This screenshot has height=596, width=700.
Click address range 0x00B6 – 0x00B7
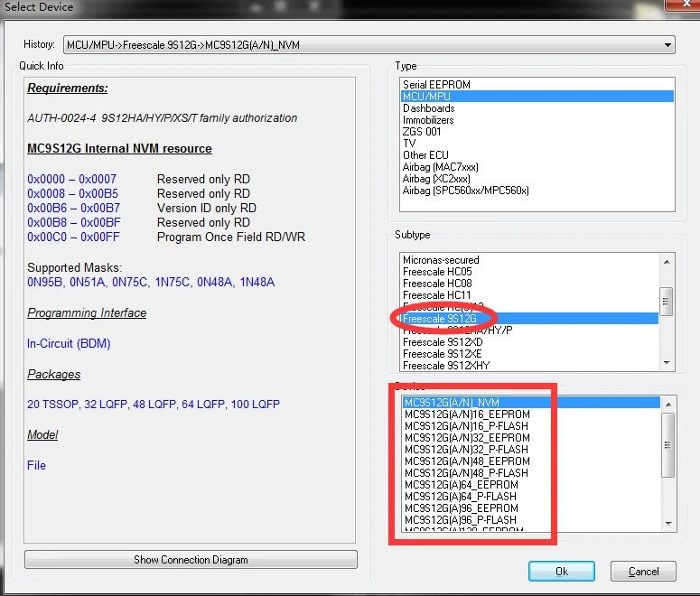[x=74, y=208]
